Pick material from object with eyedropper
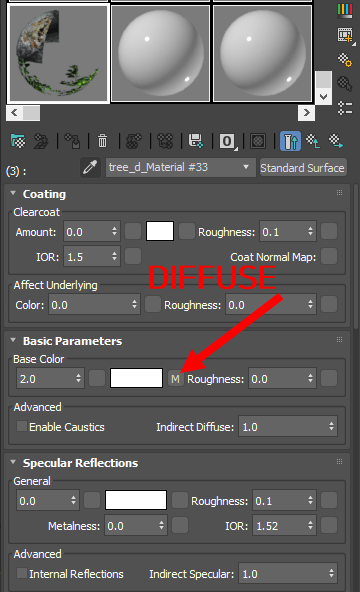 [x=91, y=167]
